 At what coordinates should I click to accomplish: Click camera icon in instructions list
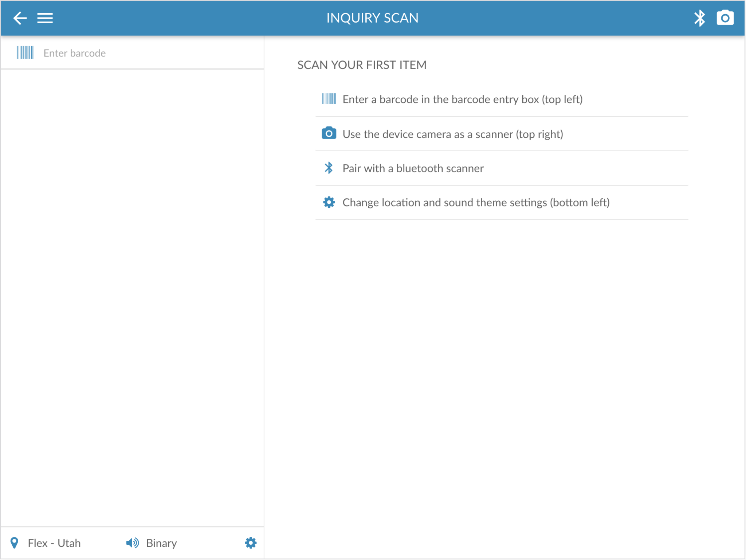329,133
